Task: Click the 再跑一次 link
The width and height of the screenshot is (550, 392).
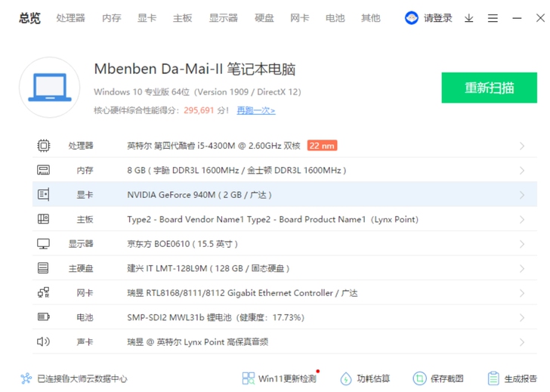Action: tap(256, 110)
